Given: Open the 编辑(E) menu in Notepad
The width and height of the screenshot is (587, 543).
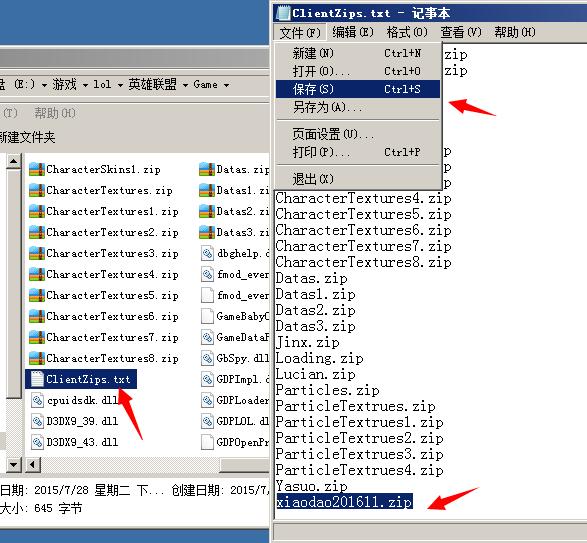Looking at the screenshot, I should (353, 33).
